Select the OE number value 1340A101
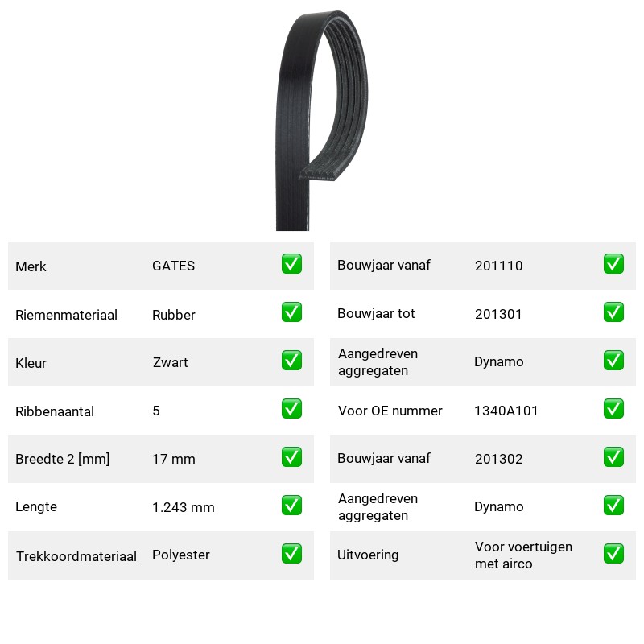The width and height of the screenshot is (644, 644). click(x=506, y=411)
